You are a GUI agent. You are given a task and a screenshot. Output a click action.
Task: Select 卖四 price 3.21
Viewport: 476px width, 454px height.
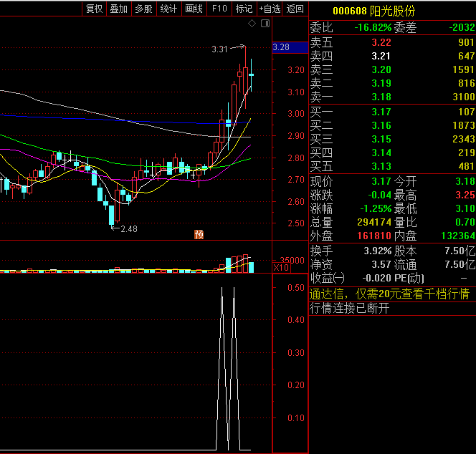coord(381,56)
